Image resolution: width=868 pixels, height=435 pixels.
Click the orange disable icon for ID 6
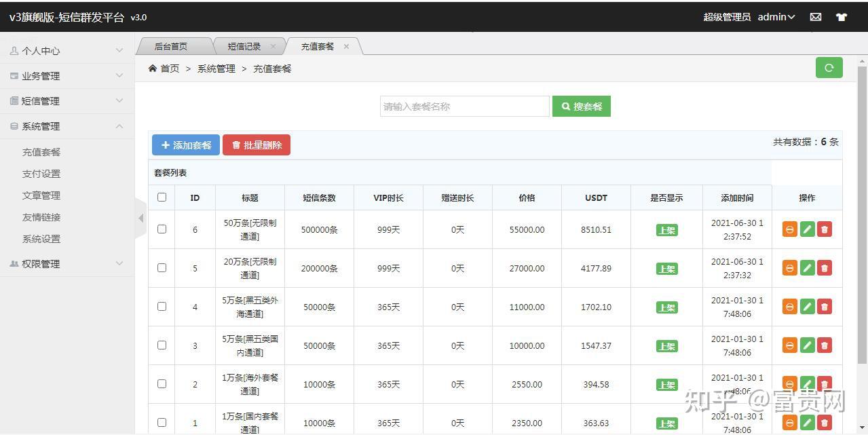(790, 229)
